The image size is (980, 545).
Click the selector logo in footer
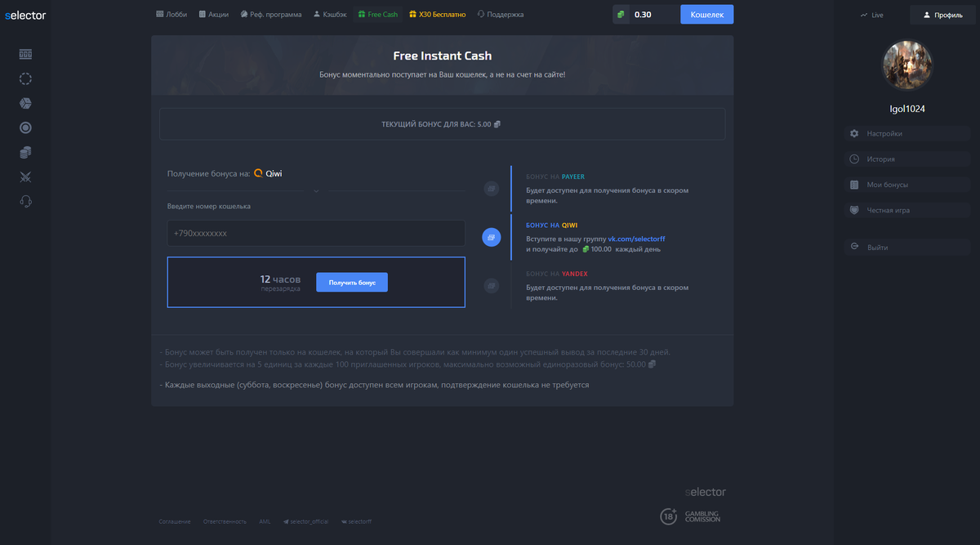coord(706,492)
